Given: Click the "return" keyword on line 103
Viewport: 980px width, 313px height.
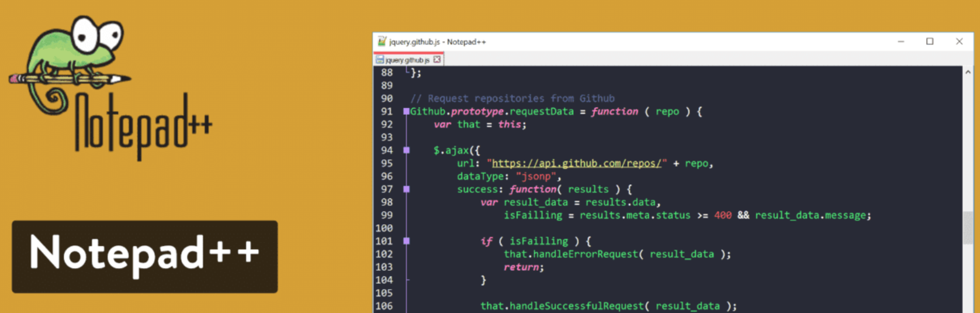Looking at the screenshot, I should point(521,267).
